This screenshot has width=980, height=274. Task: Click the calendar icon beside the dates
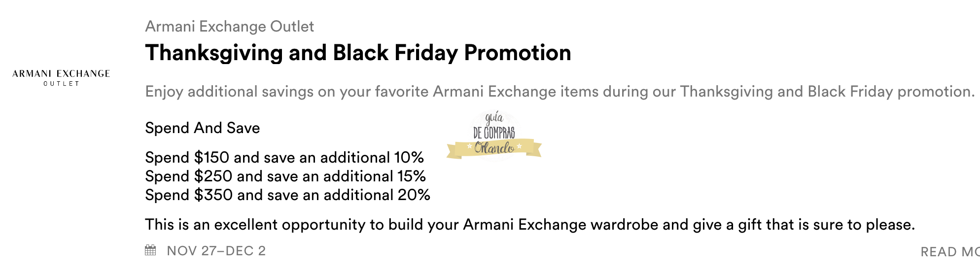[x=150, y=250]
